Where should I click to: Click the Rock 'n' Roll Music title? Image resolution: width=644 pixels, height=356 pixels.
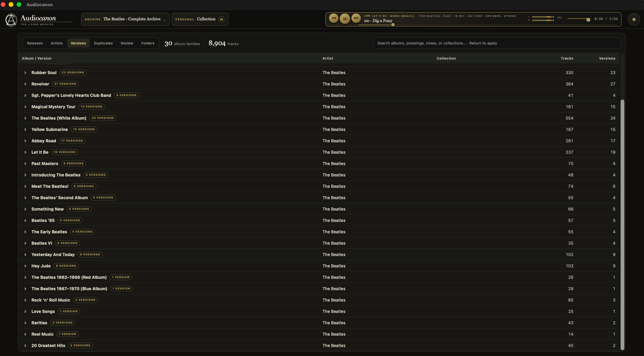coord(51,300)
